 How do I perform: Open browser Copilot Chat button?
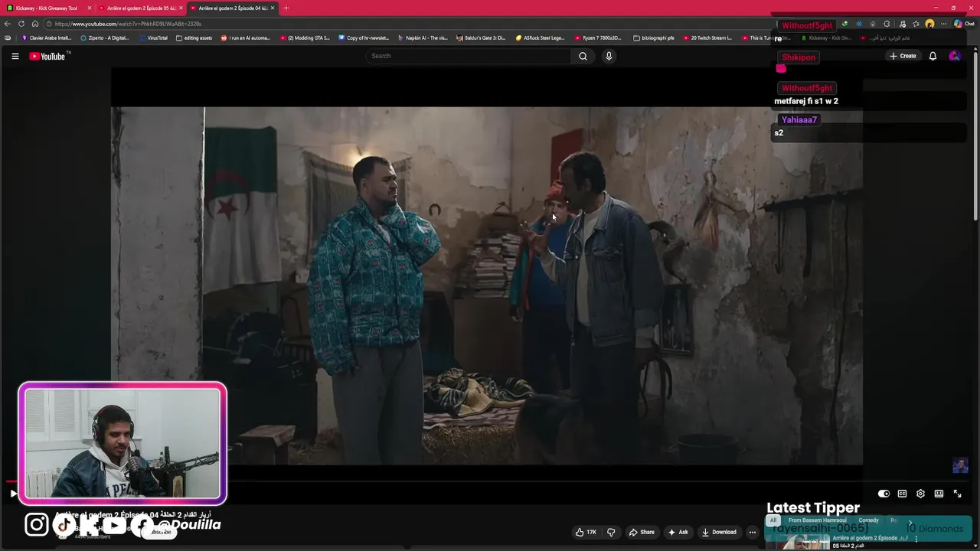tap(963, 24)
